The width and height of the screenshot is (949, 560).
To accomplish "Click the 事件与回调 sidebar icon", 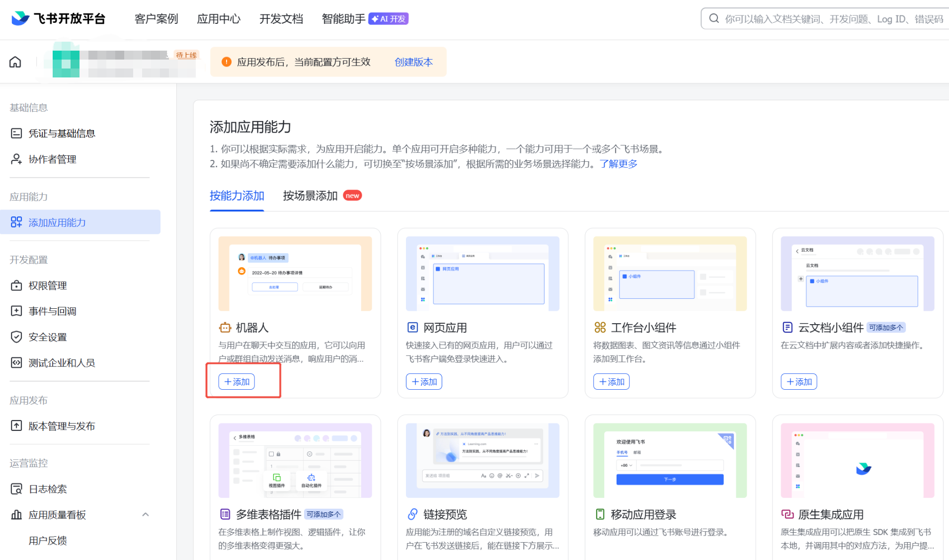I will pos(16,311).
